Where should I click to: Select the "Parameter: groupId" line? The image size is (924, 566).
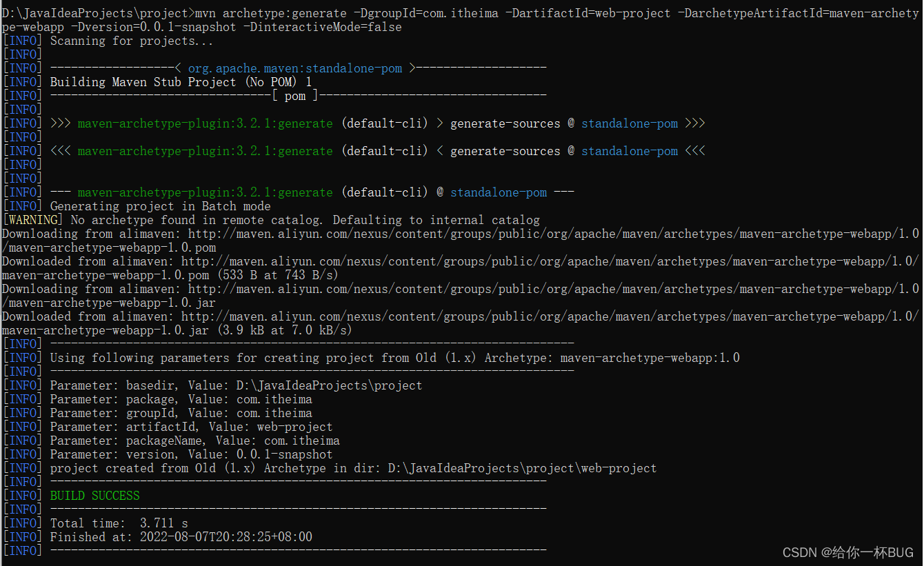(157, 413)
